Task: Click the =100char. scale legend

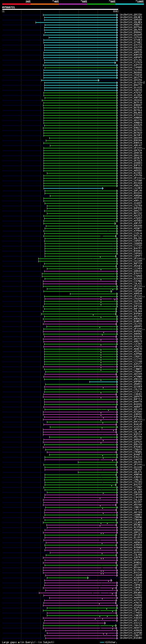Action: pyautogui.click(x=108, y=642)
